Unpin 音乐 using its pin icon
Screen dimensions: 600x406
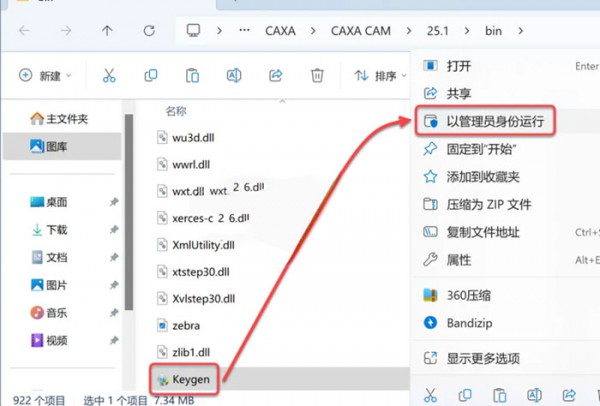114,313
